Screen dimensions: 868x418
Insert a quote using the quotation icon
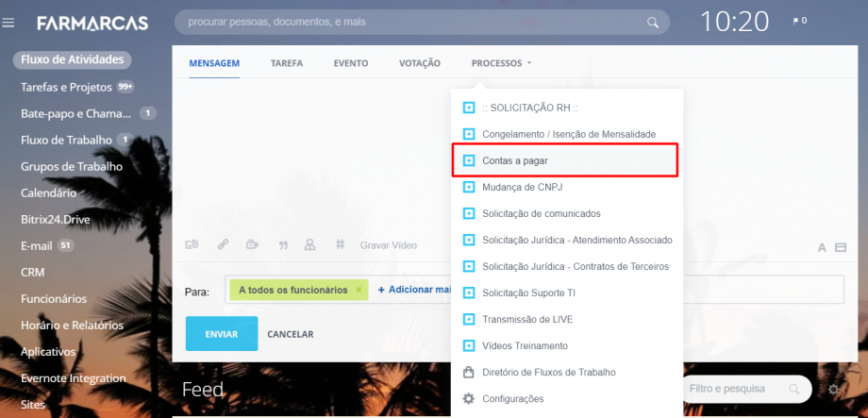tap(282, 245)
